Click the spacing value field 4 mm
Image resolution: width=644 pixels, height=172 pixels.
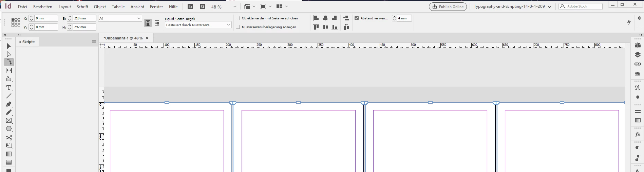coord(404,18)
